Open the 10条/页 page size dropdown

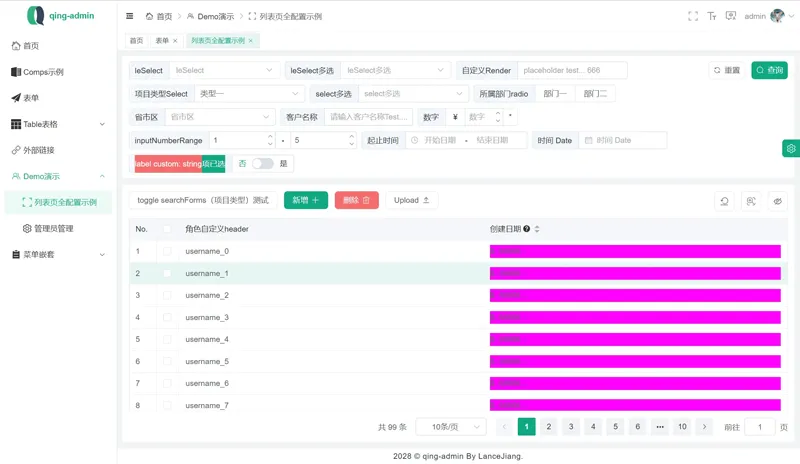(x=450, y=427)
